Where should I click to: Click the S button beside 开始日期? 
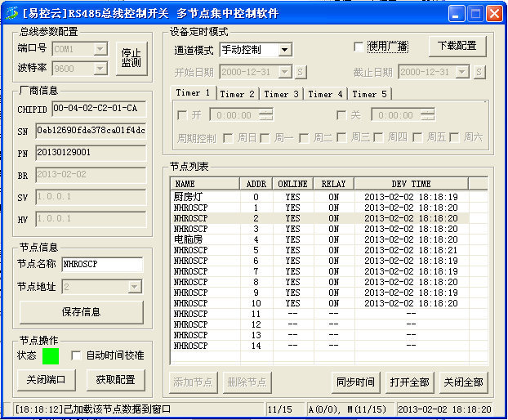coord(301,72)
